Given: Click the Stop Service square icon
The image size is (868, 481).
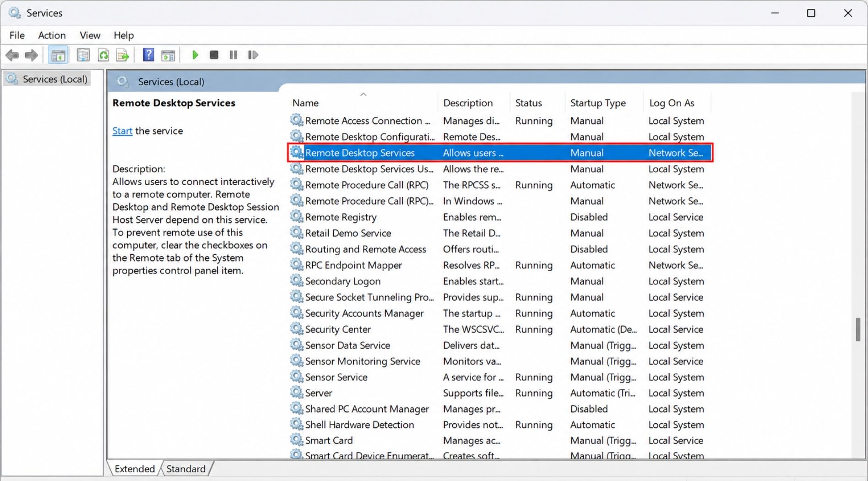Looking at the screenshot, I should (x=214, y=55).
